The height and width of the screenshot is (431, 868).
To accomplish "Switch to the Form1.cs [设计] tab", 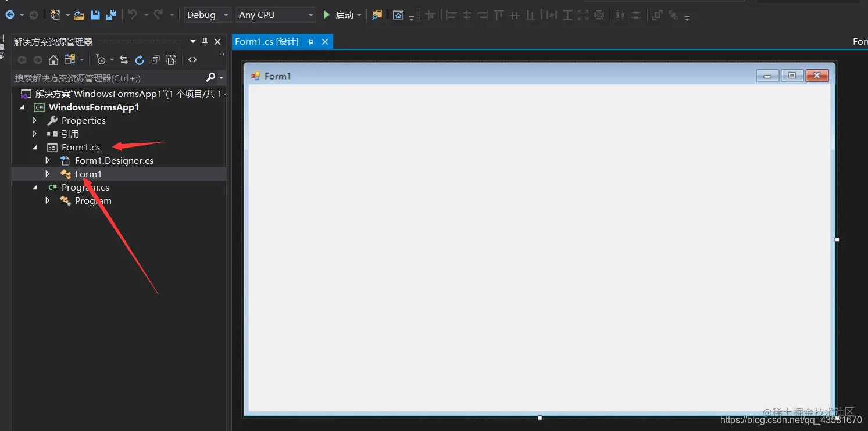I will pyautogui.click(x=267, y=42).
